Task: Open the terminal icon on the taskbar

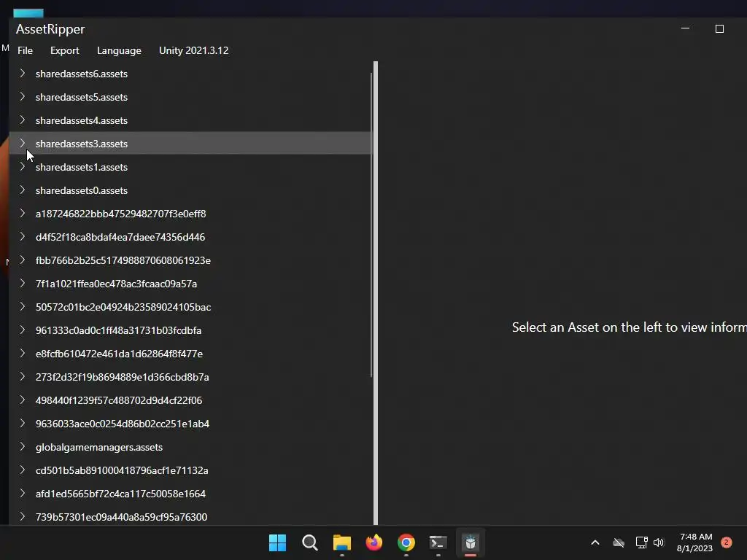Action: coord(438,542)
